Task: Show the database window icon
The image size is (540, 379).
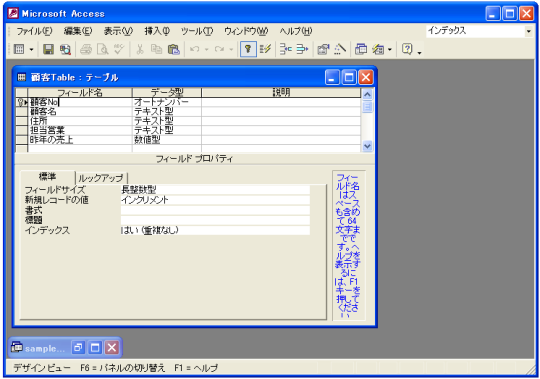Action: click(x=361, y=50)
